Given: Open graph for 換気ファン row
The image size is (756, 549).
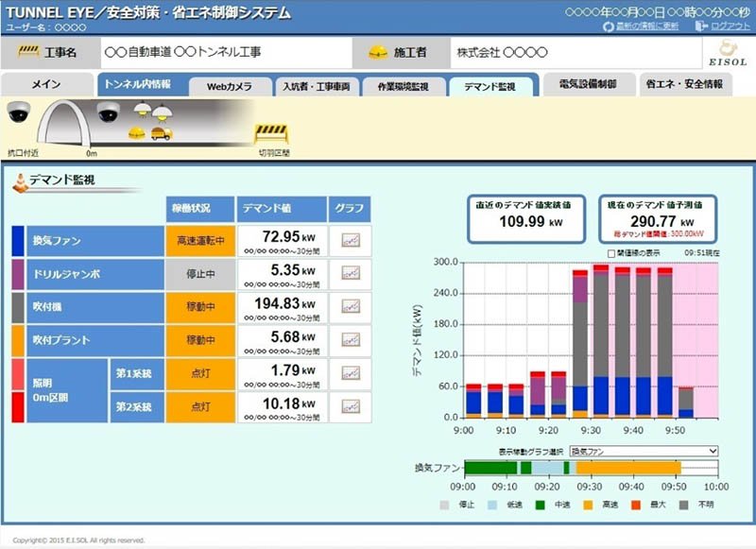Looking at the screenshot, I should coord(351,240).
